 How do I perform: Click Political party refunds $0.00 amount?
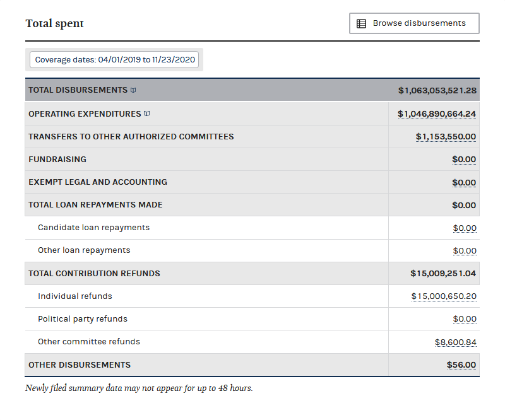pos(465,319)
